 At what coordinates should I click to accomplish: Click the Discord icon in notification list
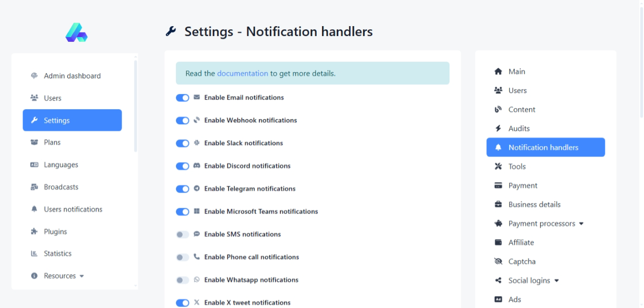click(x=197, y=165)
